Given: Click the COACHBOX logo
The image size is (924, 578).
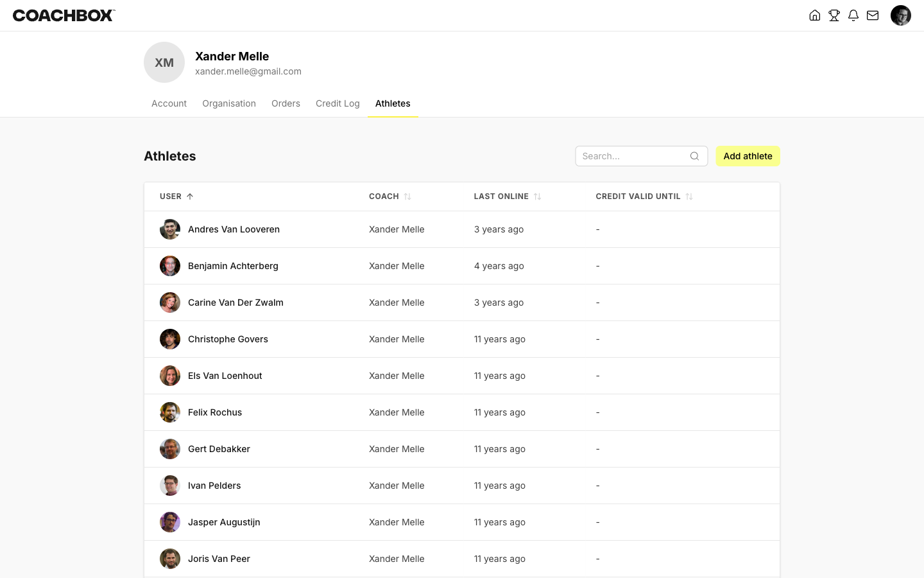Looking at the screenshot, I should point(64,15).
